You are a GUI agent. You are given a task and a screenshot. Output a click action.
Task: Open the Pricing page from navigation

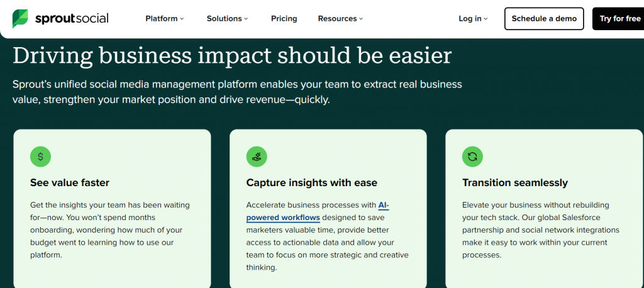284,19
